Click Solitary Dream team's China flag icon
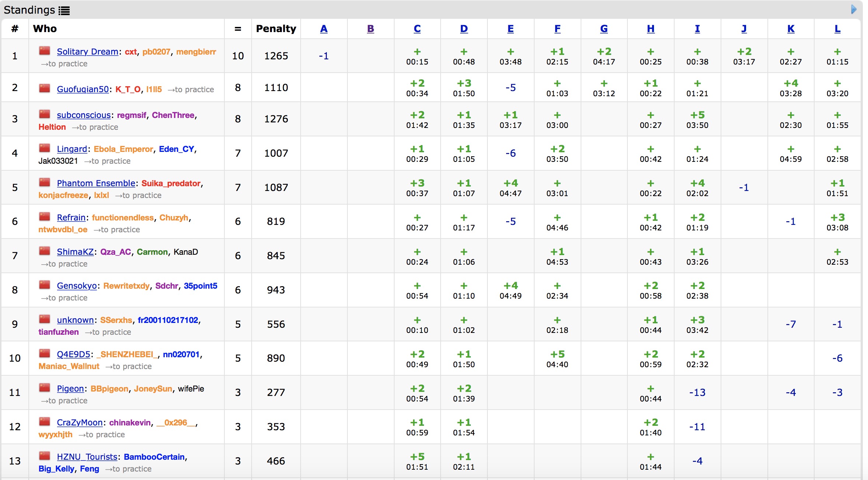Screen dimensions: 868x480 pyautogui.click(x=45, y=51)
